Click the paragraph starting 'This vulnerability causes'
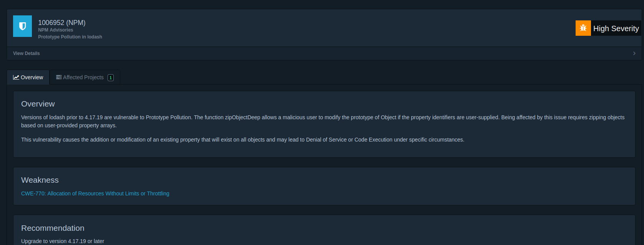Image resolution: width=644 pixels, height=245 pixels. tap(242, 140)
